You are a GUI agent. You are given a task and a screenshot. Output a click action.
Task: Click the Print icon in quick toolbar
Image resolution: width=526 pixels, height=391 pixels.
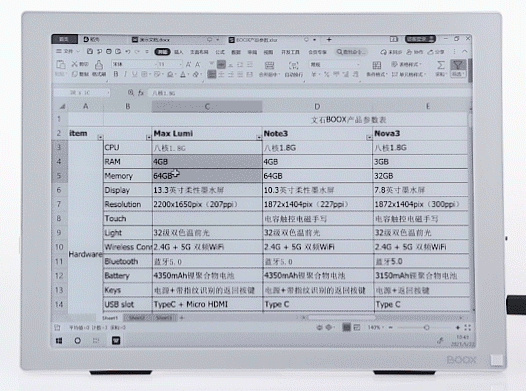[109, 51]
